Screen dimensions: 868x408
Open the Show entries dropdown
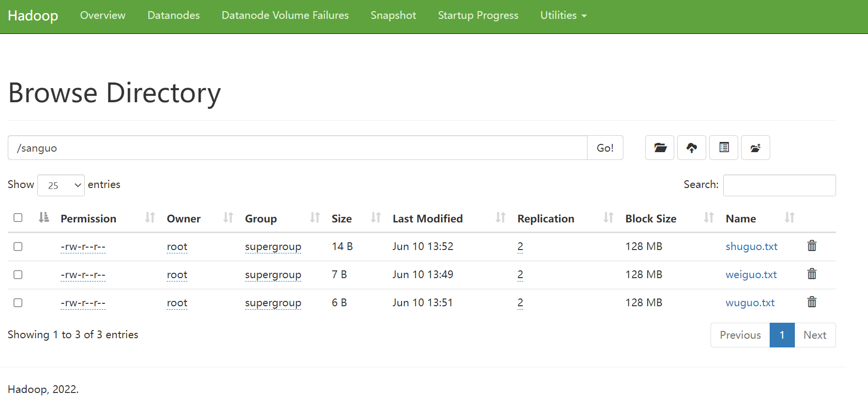click(61, 186)
